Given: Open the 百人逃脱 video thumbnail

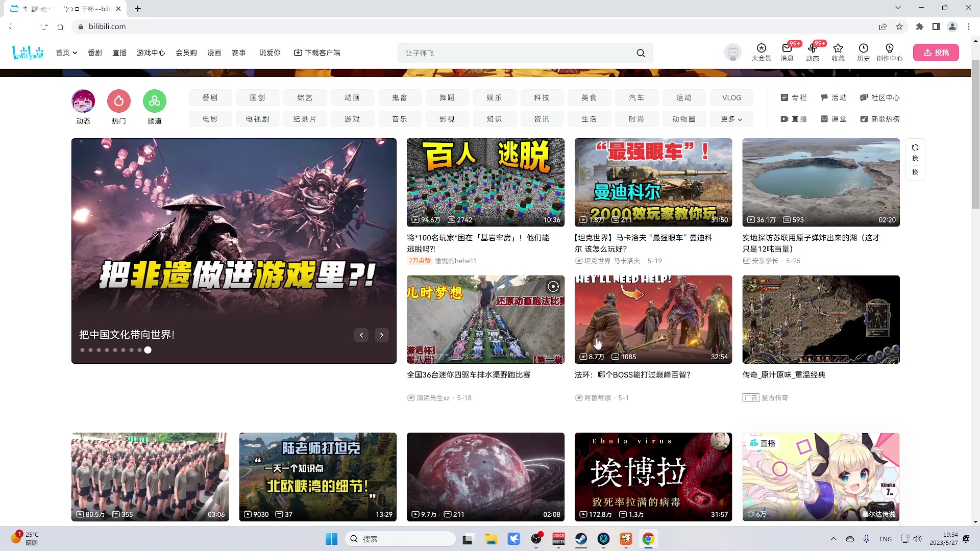Looking at the screenshot, I should pyautogui.click(x=485, y=182).
